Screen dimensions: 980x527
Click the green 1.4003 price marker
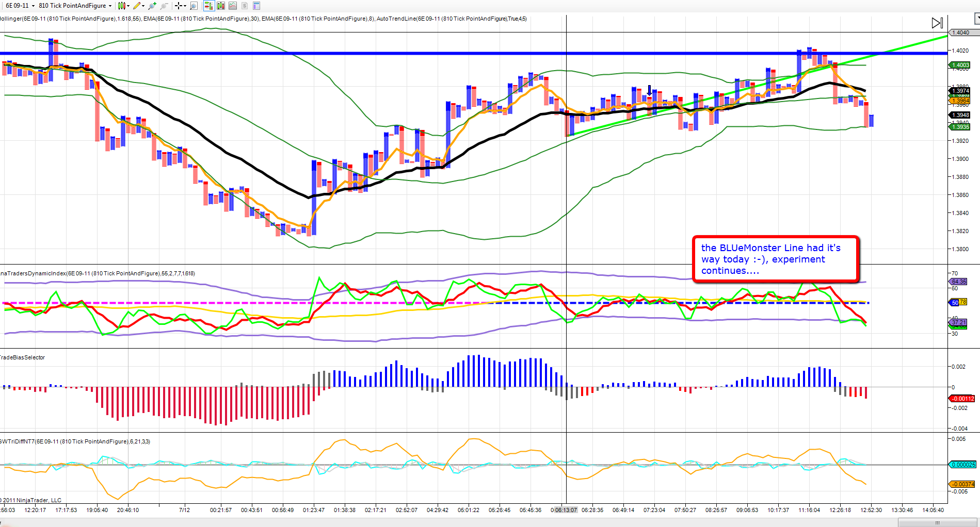(x=960, y=65)
